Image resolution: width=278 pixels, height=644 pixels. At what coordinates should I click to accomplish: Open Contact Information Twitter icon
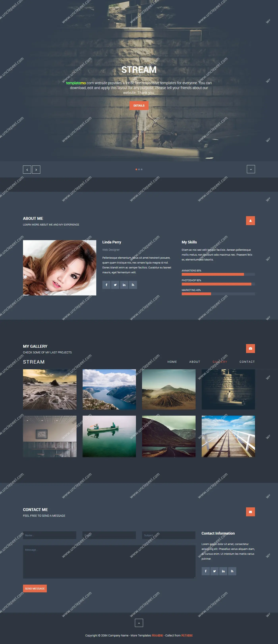(214, 571)
